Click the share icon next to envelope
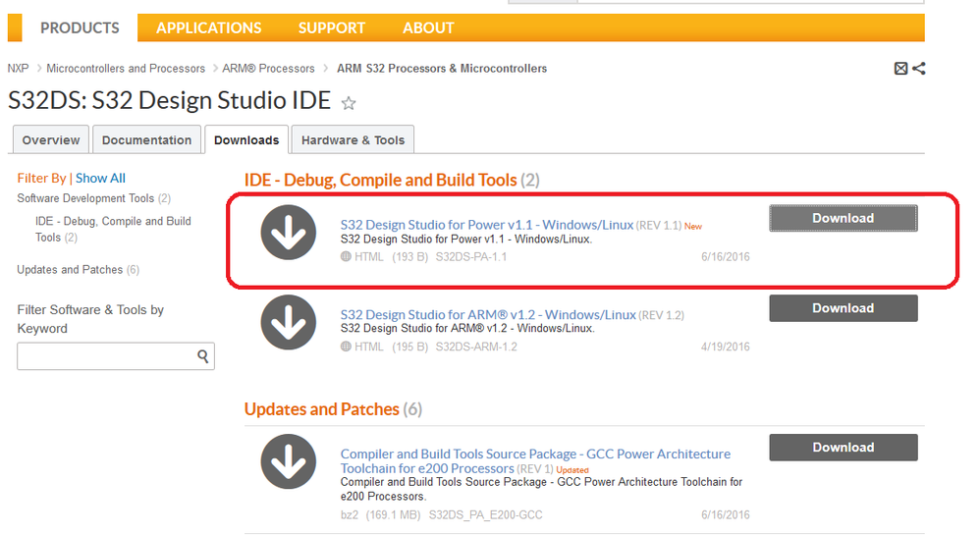Viewport: 980px width, 535px height. [x=919, y=69]
